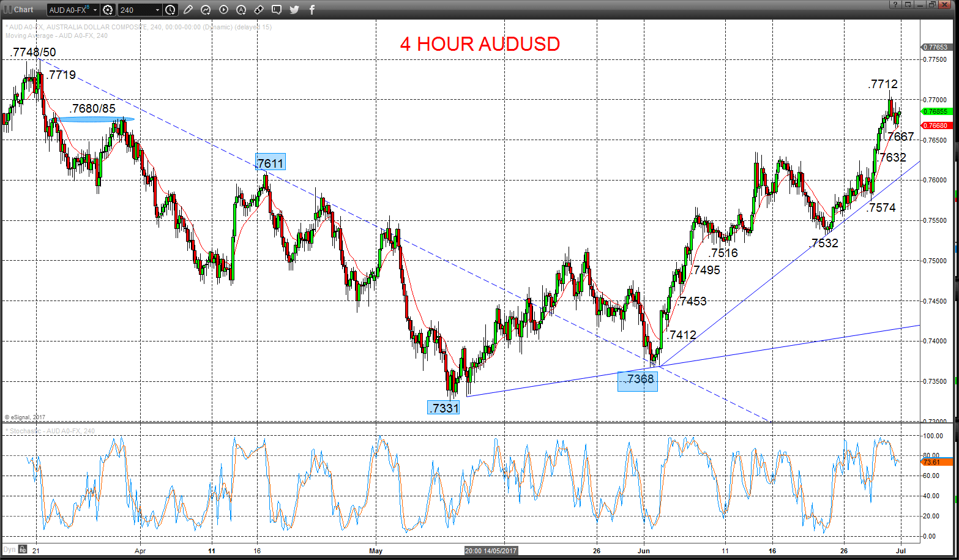Click the 0.7350 price axis label
This screenshot has height=560, width=959.
pos(935,381)
